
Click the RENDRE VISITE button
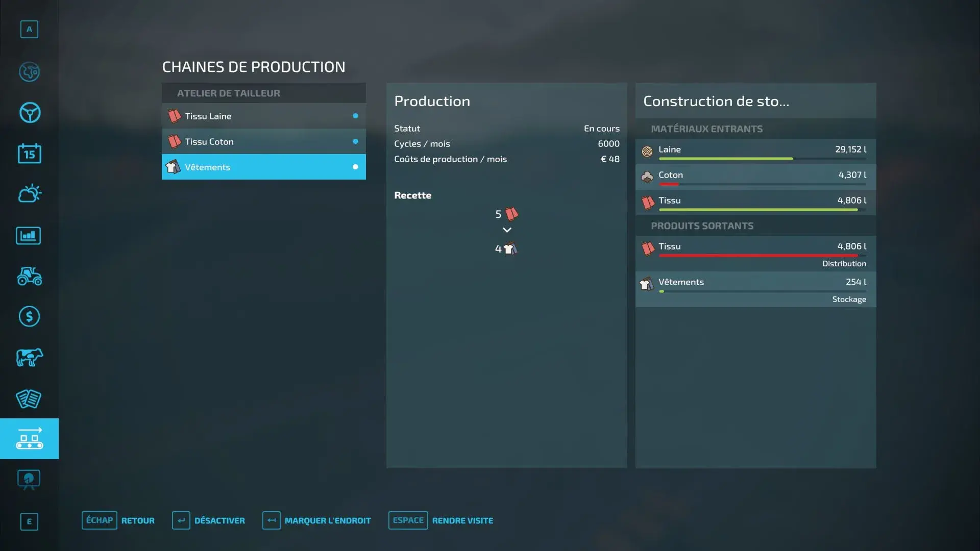click(462, 520)
